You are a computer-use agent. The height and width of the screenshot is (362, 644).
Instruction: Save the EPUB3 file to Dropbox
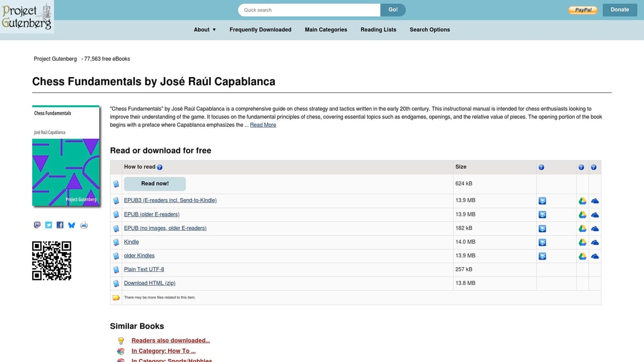click(x=541, y=200)
